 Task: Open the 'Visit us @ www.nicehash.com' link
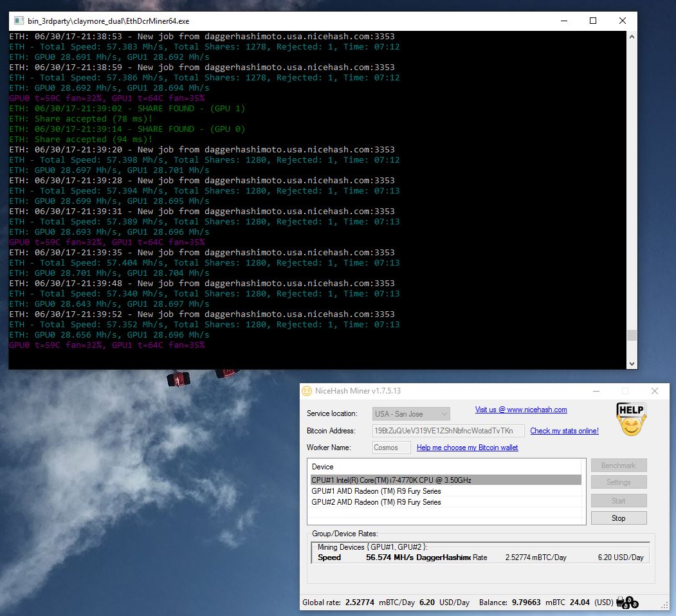[x=520, y=410]
